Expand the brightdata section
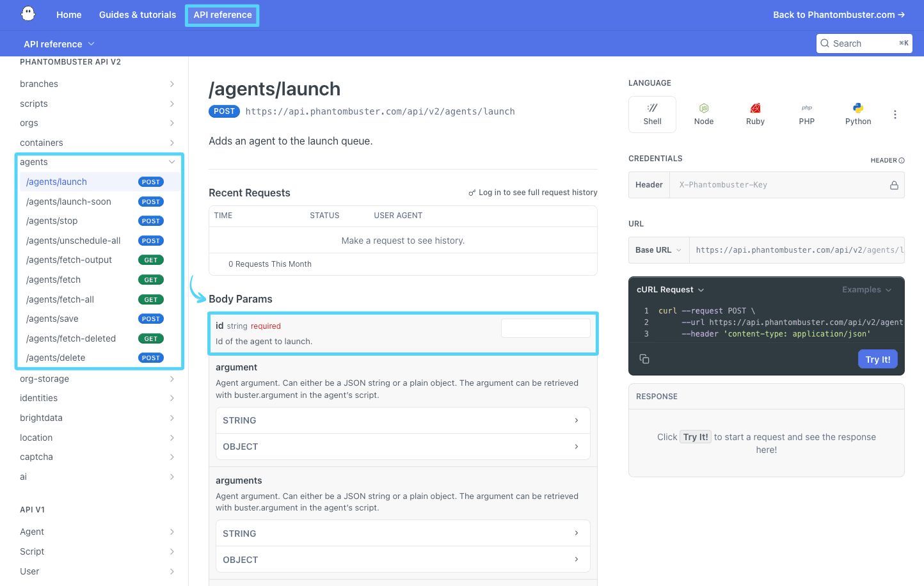The width and height of the screenshot is (924, 586). (x=172, y=418)
